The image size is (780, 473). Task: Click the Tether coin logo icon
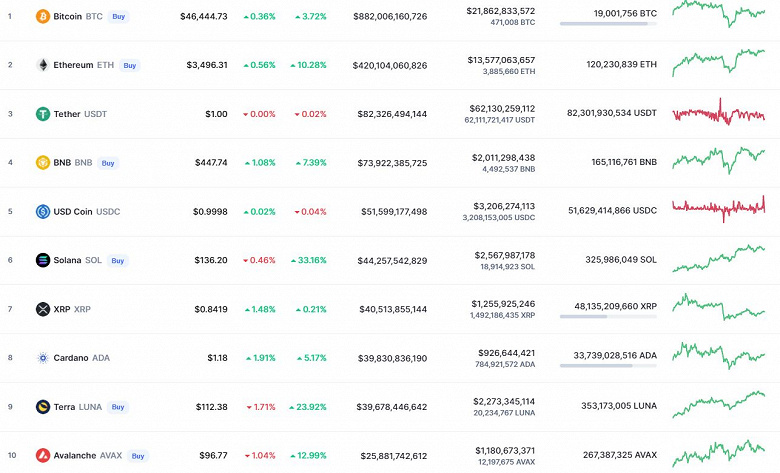[43, 114]
